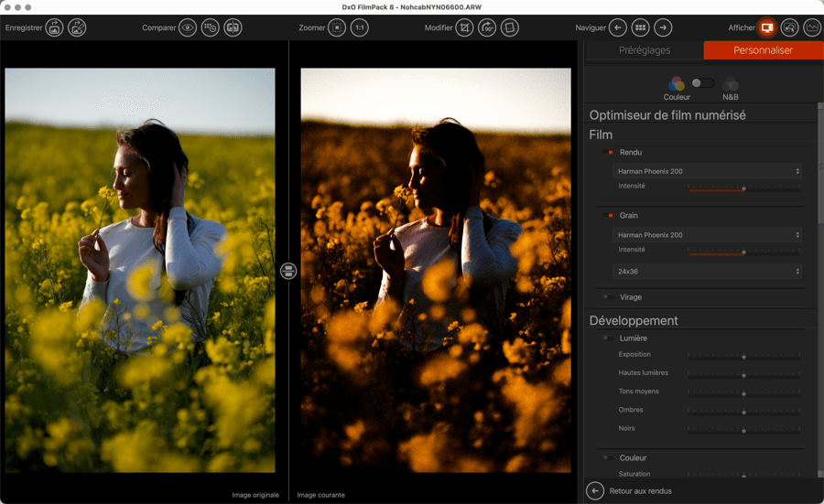Open the Rendu film dropdown
Image resolution: width=824 pixels, height=504 pixels.
click(707, 171)
